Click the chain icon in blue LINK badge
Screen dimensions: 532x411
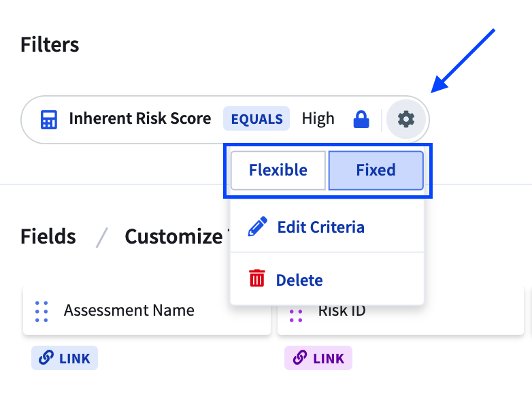click(48, 358)
